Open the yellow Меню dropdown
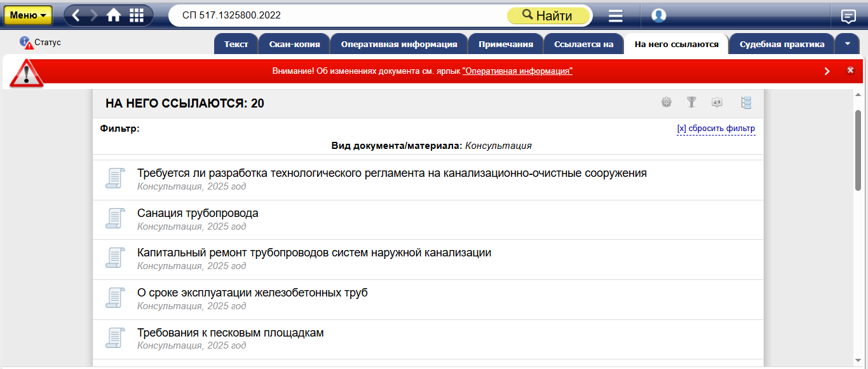This screenshot has width=868, height=369. click(x=28, y=15)
